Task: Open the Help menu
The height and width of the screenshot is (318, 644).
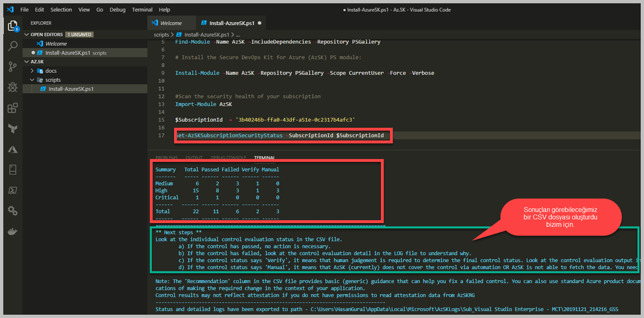Action: point(164,9)
